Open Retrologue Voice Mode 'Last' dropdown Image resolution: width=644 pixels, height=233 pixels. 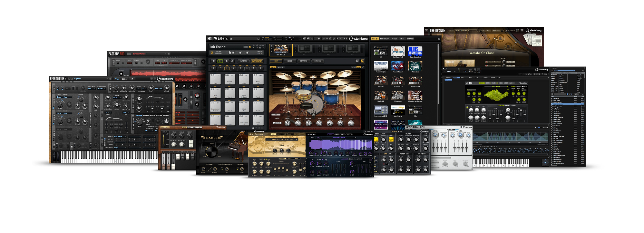tap(92, 89)
